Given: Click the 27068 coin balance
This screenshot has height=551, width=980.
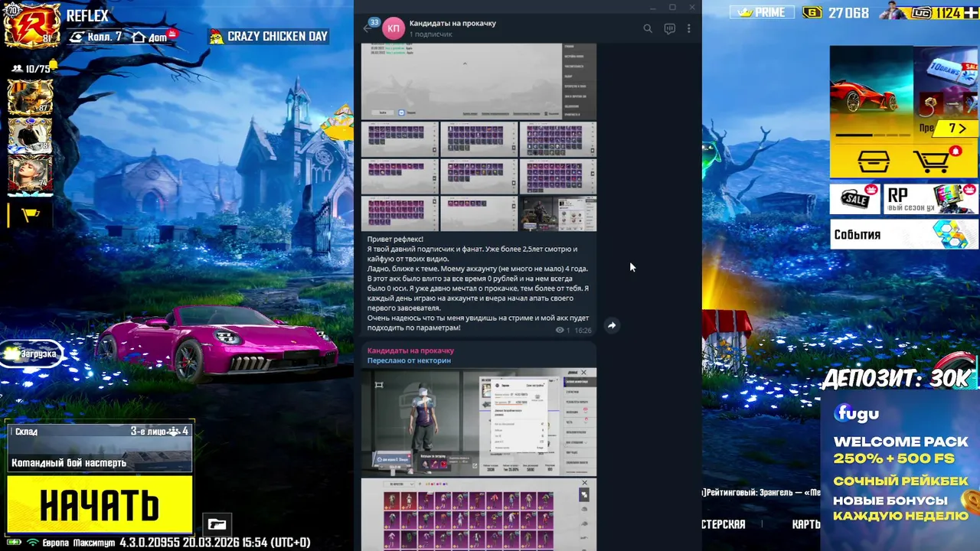Looking at the screenshot, I should point(848,12).
